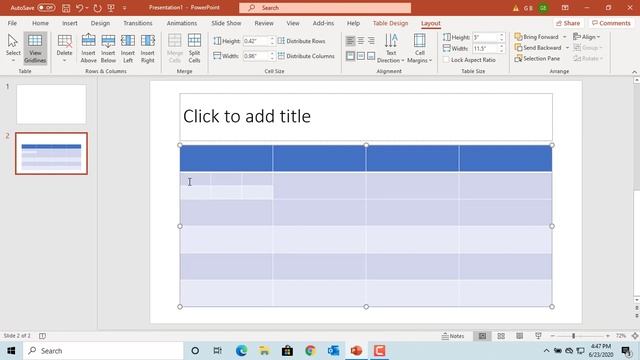The width and height of the screenshot is (640, 360).
Task: Expand the Bring Forward arrow
Action: 565,37
